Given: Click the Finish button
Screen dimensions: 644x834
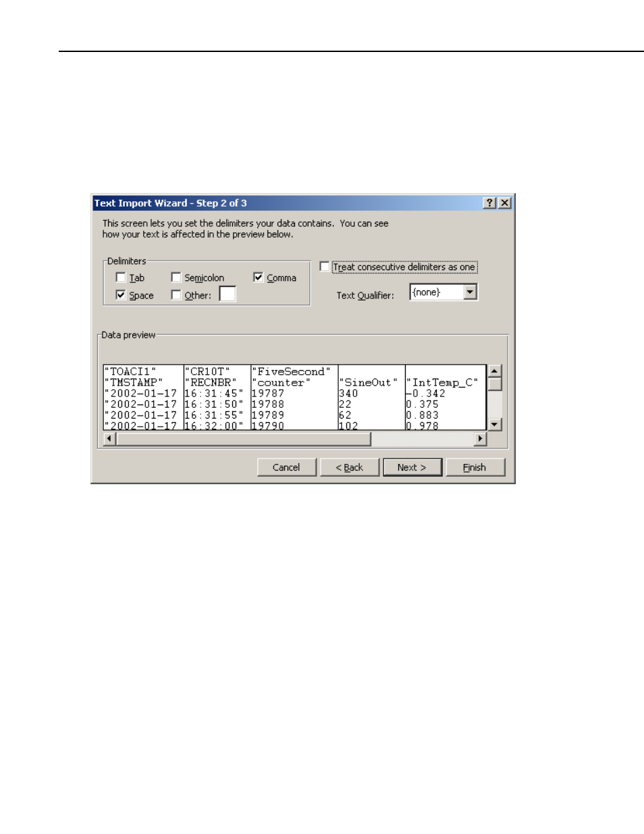Looking at the screenshot, I should [475, 467].
